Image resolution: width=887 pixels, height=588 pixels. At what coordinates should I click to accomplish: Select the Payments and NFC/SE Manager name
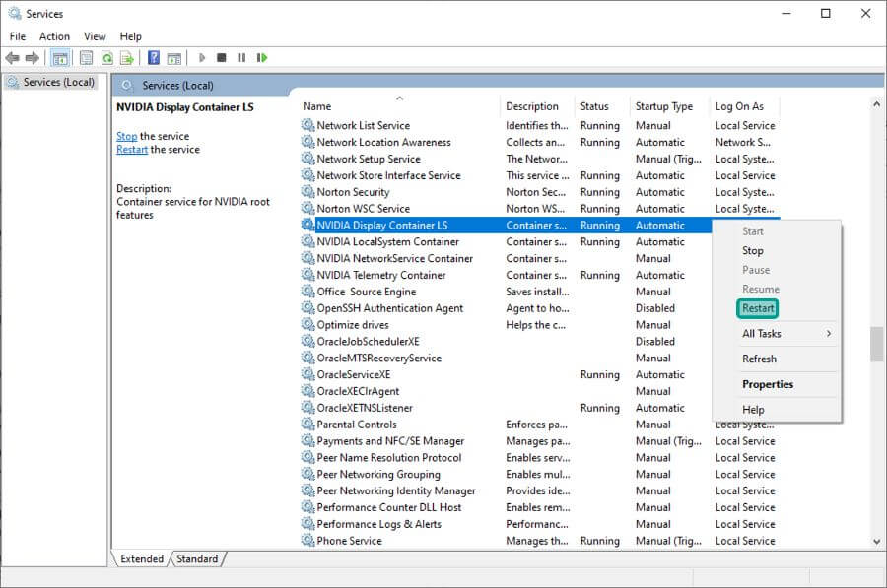(x=390, y=441)
